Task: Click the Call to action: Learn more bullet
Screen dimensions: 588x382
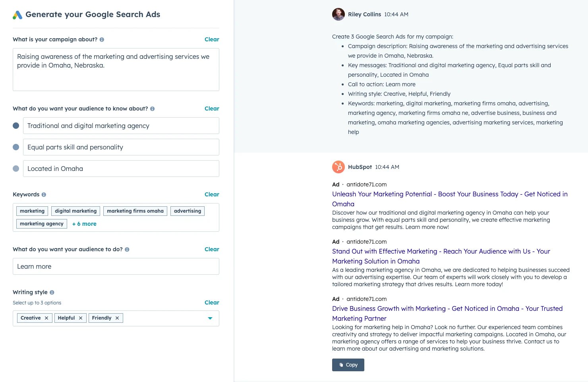Action: pyautogui.click(x=382, y=84)
